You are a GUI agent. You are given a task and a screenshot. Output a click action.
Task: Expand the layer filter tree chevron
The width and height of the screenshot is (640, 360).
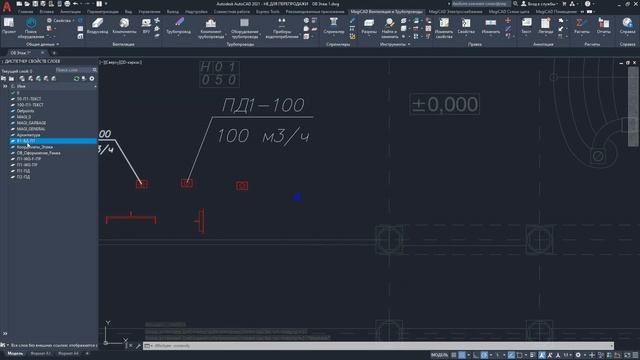click(x=5, y=87)
